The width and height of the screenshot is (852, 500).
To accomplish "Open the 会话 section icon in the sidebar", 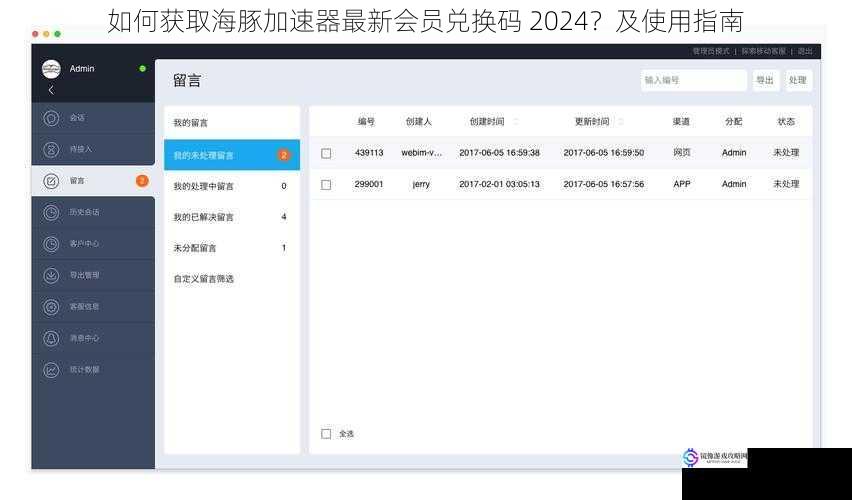I will pos(51,118).
